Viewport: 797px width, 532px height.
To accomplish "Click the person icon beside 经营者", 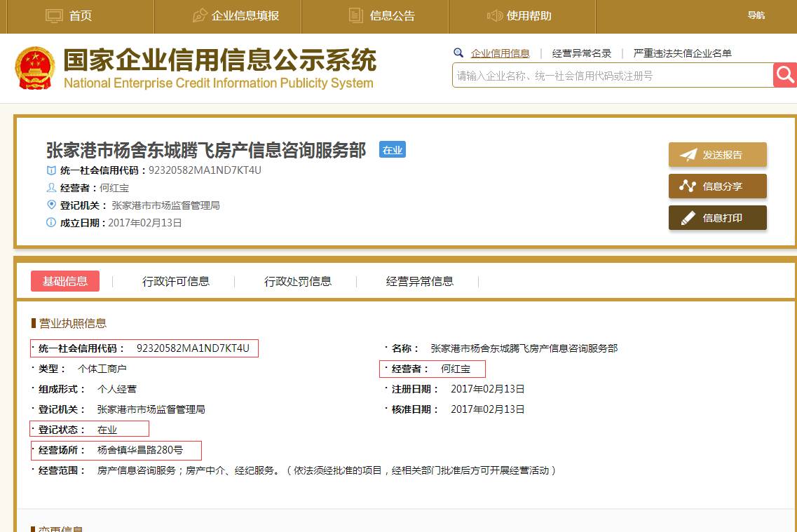I will (x=51, y=187).
